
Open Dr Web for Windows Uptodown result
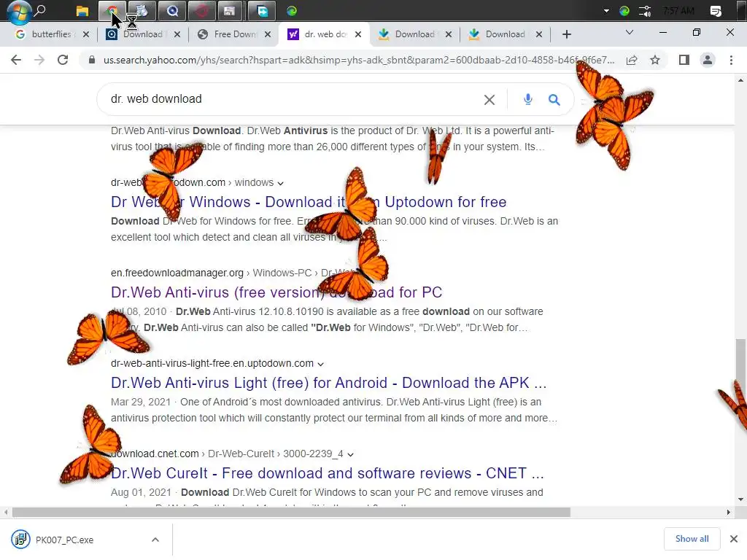309,202
